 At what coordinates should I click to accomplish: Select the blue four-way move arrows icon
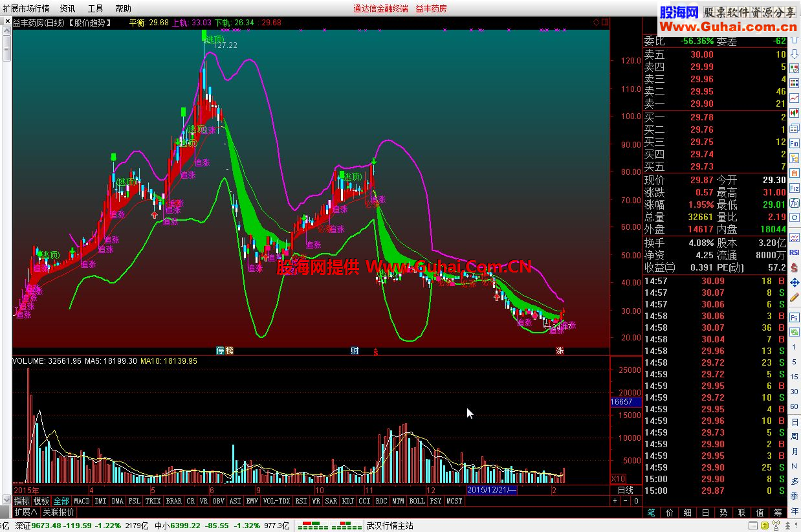[794, 282]
